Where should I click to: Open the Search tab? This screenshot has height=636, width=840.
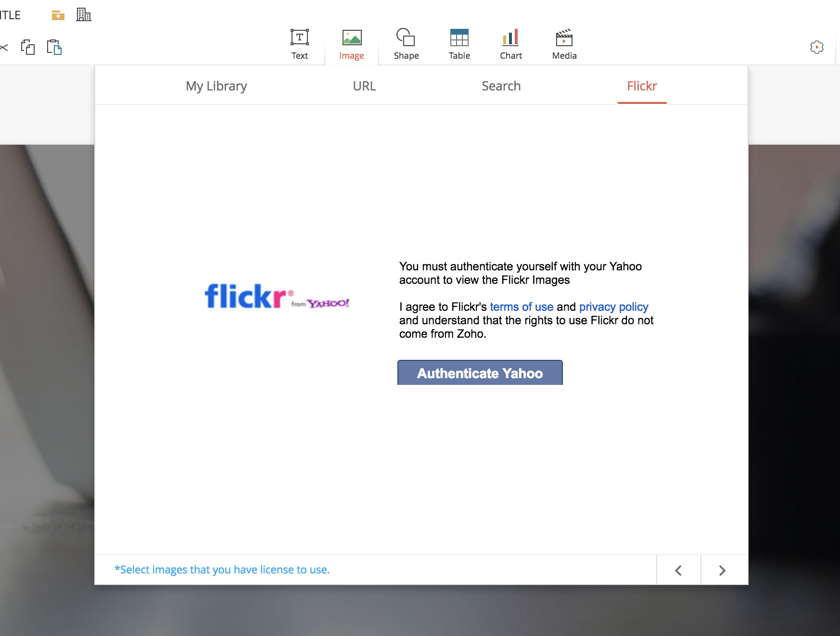coord(501,86)
